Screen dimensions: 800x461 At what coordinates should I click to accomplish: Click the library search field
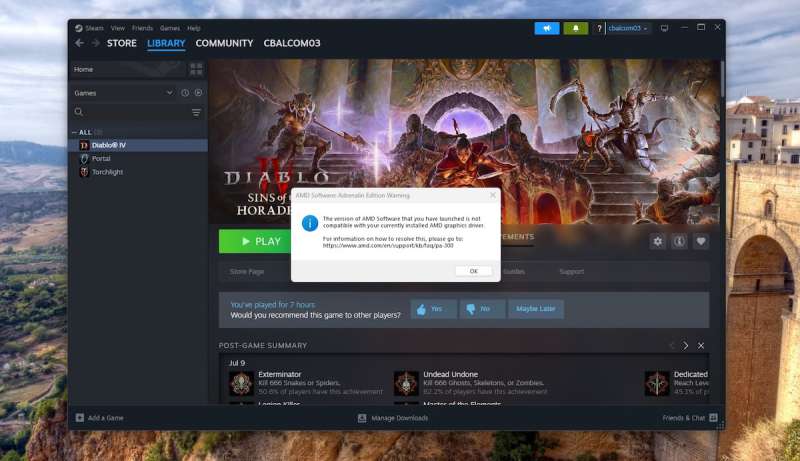pyautogui.click(x=131, y=112)
